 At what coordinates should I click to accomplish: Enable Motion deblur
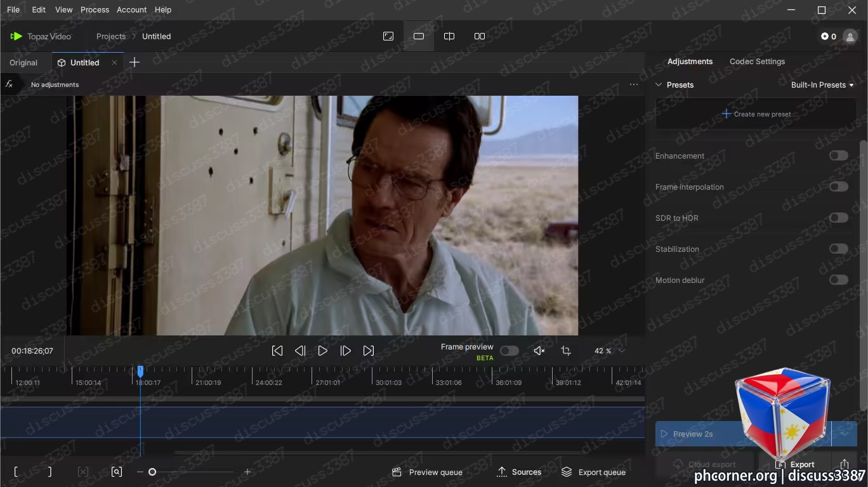point(839,280)
